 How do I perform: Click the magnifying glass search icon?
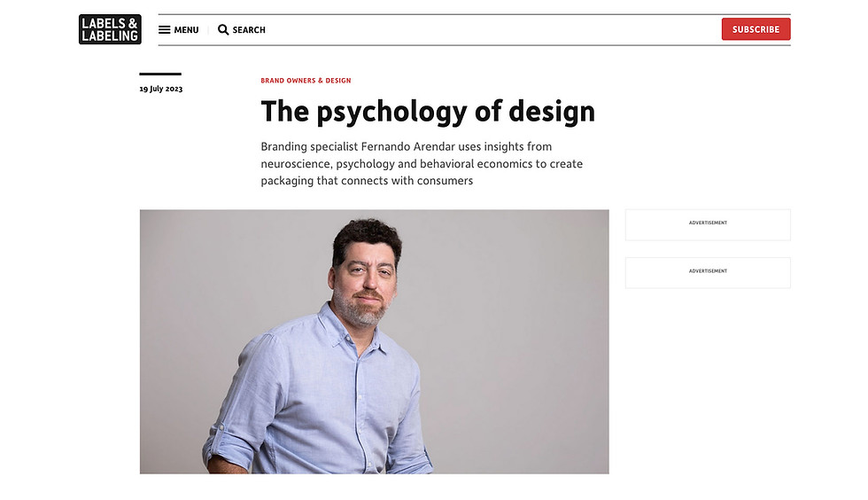coord(223,30)
